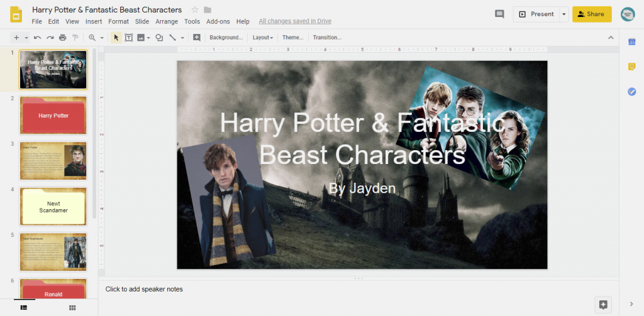The width and height of the screenshot is (644, 316).
Task: Open the Help menu
Action: pos(243,21)
